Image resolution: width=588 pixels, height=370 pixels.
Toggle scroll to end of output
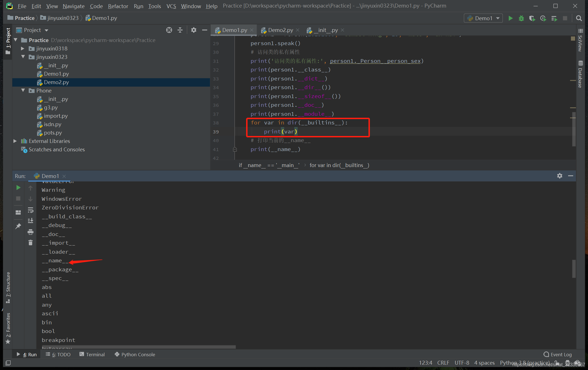[31, 221]
